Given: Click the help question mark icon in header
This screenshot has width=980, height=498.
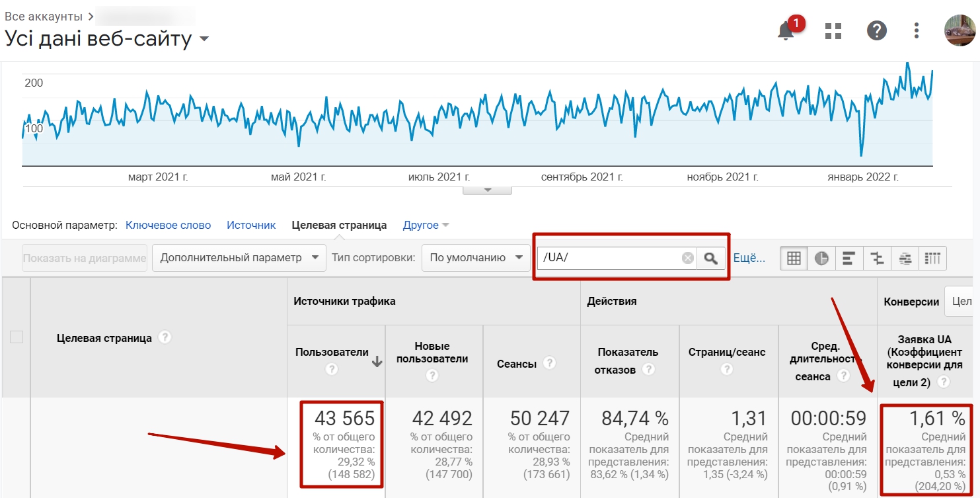Looking at the screenshot, I should [876, 30].
